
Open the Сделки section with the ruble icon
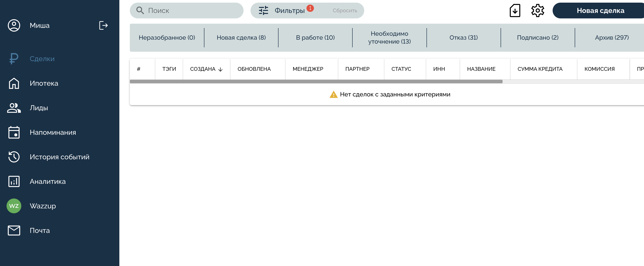[42, 59]
